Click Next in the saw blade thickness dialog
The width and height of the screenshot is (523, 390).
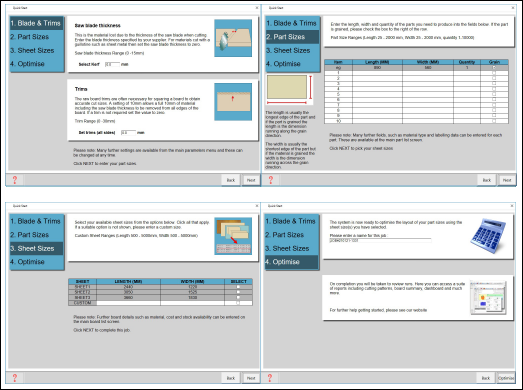click(251, 180)
